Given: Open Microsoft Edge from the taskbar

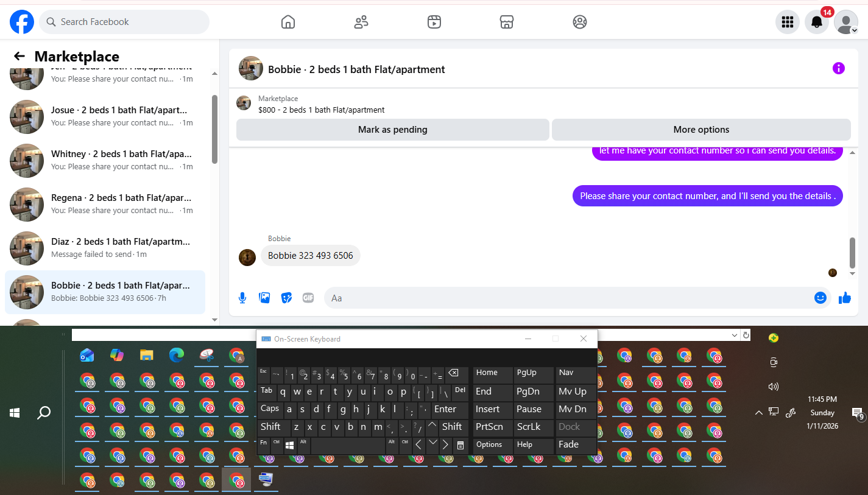Looking at the screenshot, I should 177,356.
